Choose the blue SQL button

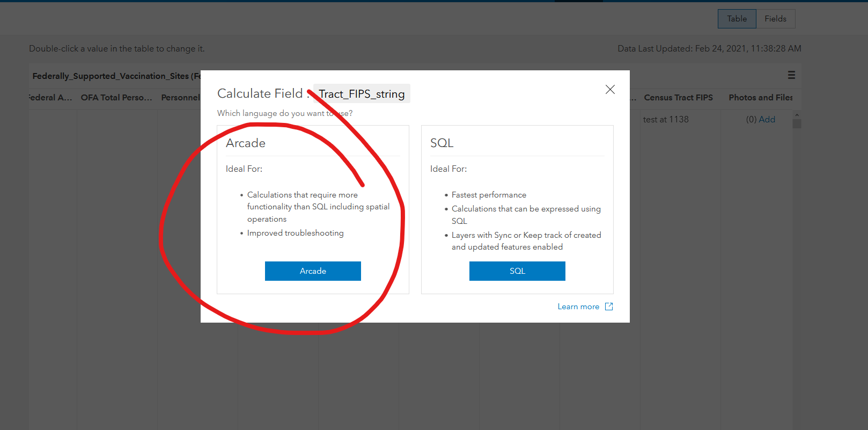click(x=517, y=271)
